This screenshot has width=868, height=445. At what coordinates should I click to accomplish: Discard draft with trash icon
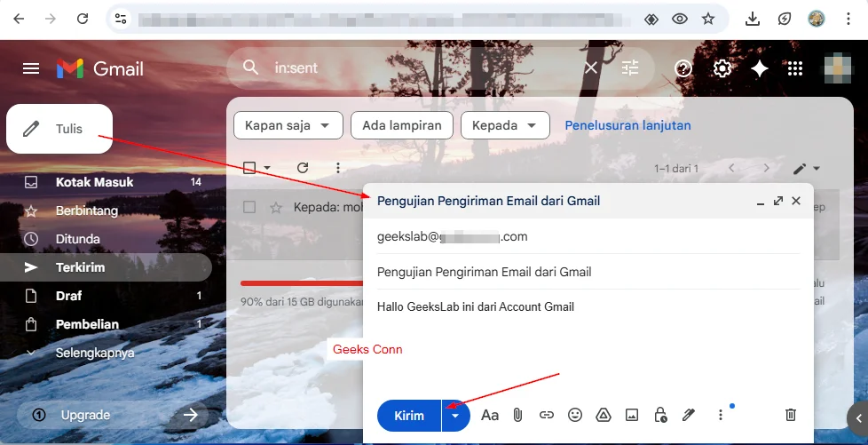click(x=791, y=415)
